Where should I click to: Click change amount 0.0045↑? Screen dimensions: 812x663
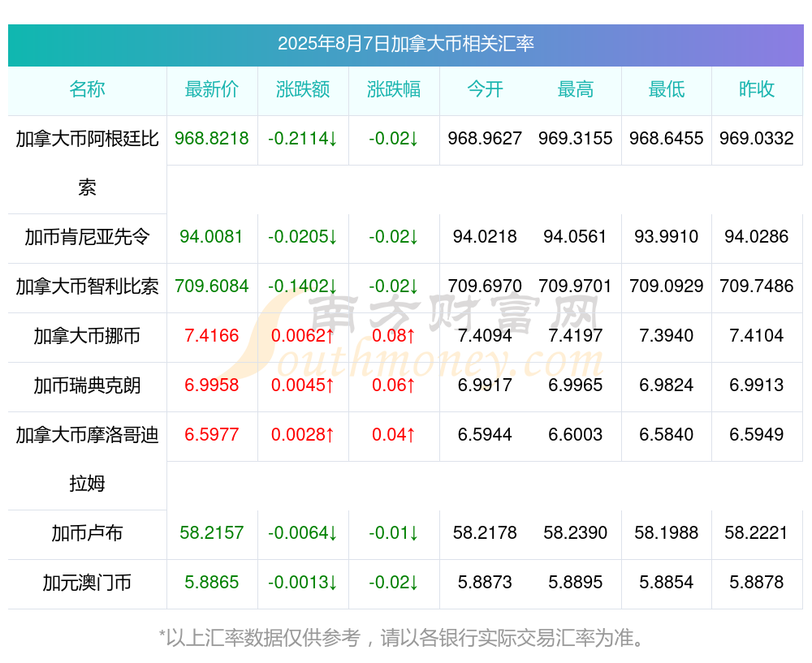click(x=303, y=385)
